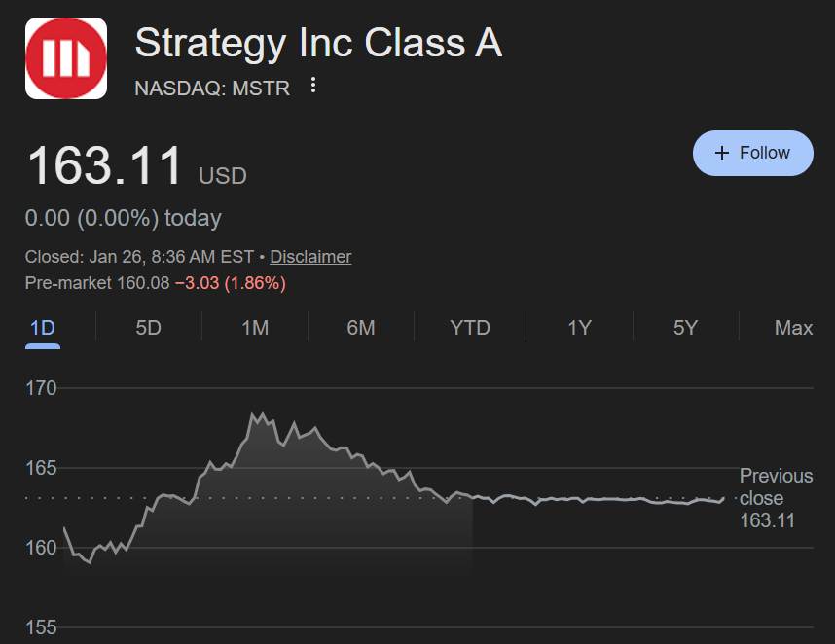Open the Disclaimer link
This screenshot has width=835, height=644.
click(x=310, y=257)
